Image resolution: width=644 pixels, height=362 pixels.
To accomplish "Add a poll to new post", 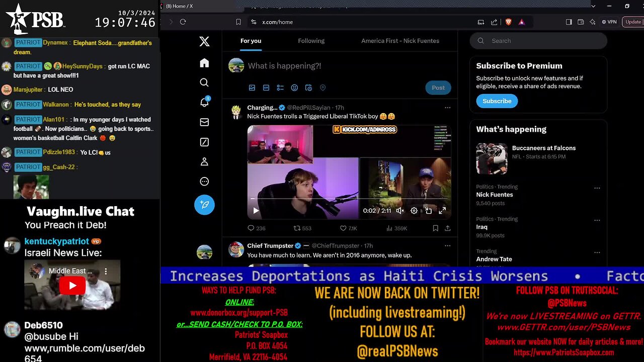I will 280,87.
